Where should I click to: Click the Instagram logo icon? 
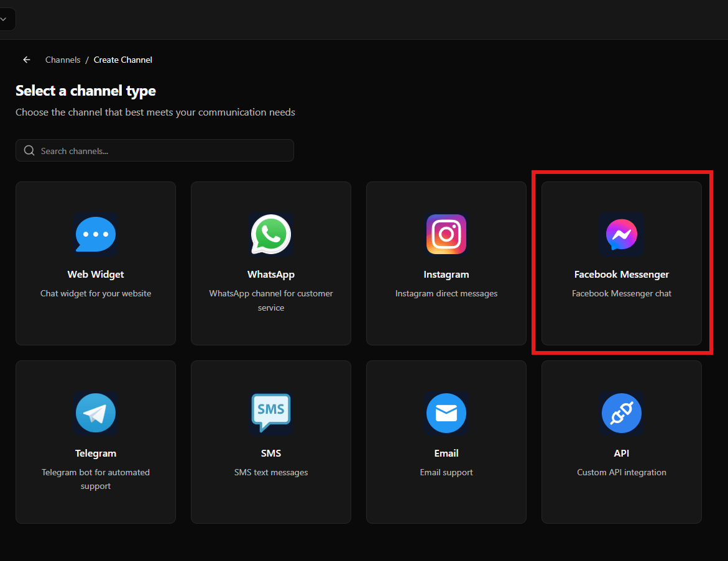tap(446, 234)
